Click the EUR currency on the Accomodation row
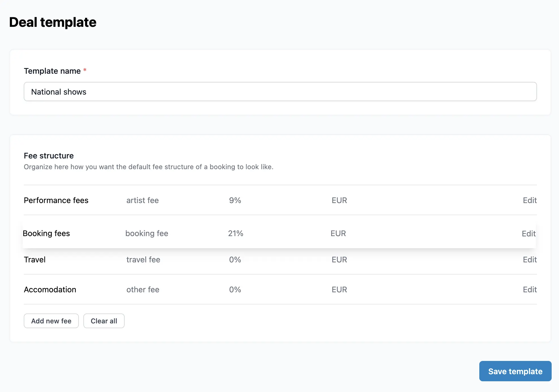The height and width of the screenshot is (392, 559). click(x=339, y=289)
